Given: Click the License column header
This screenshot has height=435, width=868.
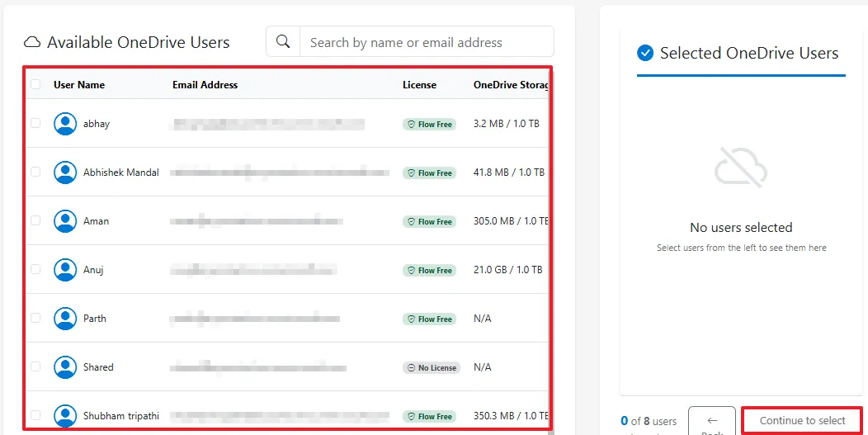Looking at the screenshot, I should [419, 85].
